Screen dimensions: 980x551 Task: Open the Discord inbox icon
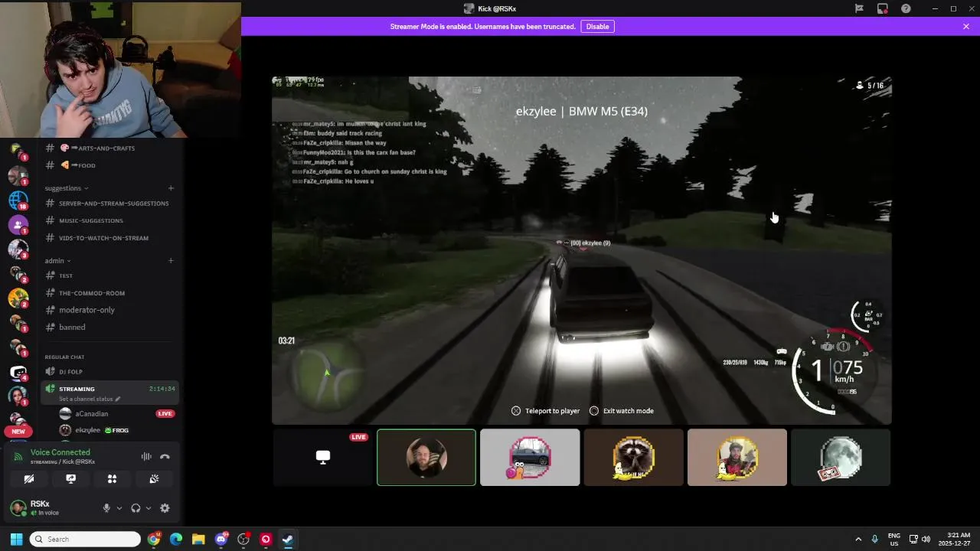click(883, 8)
